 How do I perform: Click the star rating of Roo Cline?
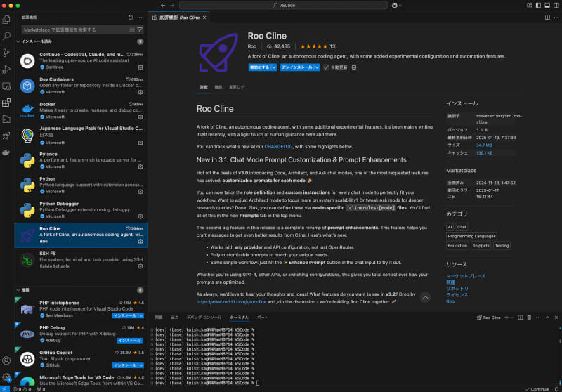click(314, 46)
